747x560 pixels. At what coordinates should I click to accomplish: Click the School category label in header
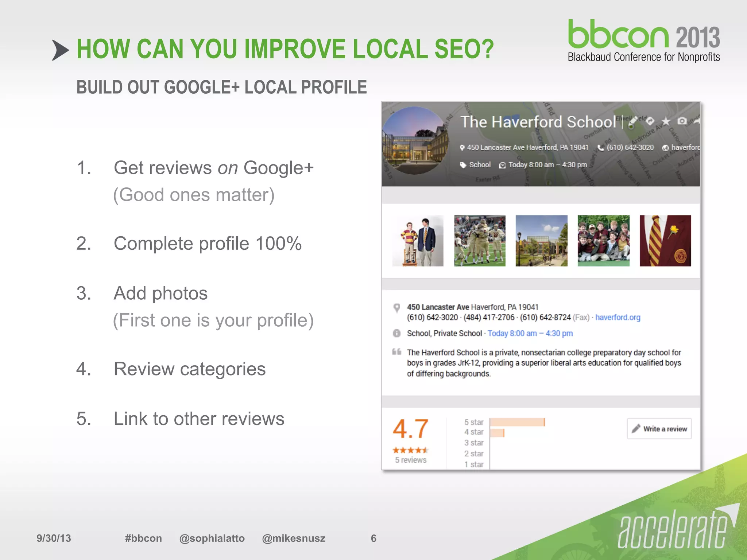(480, 165)
